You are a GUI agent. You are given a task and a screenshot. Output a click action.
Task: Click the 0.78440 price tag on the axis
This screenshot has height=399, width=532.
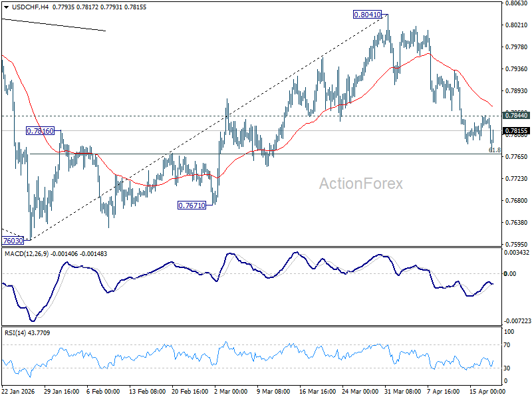click(x=516, y=115)
